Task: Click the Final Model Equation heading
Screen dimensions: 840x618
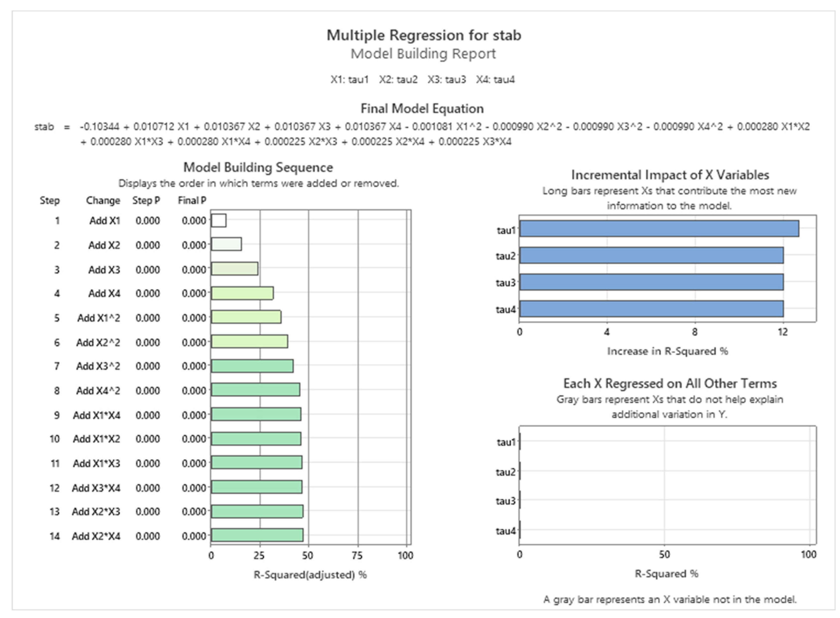Action: coord(422,108)
